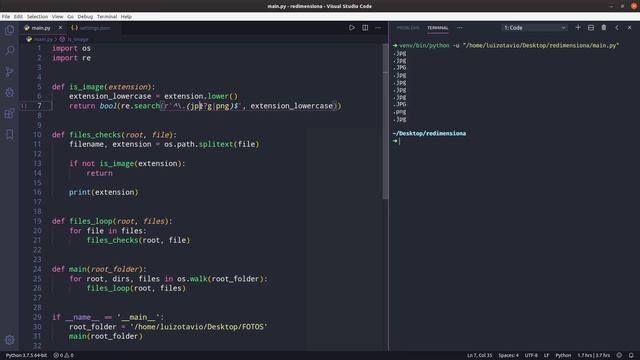Open the Terminal menu
Image resolution: width=640 pixels, height=360 pixels.
(x=107, y=17)
